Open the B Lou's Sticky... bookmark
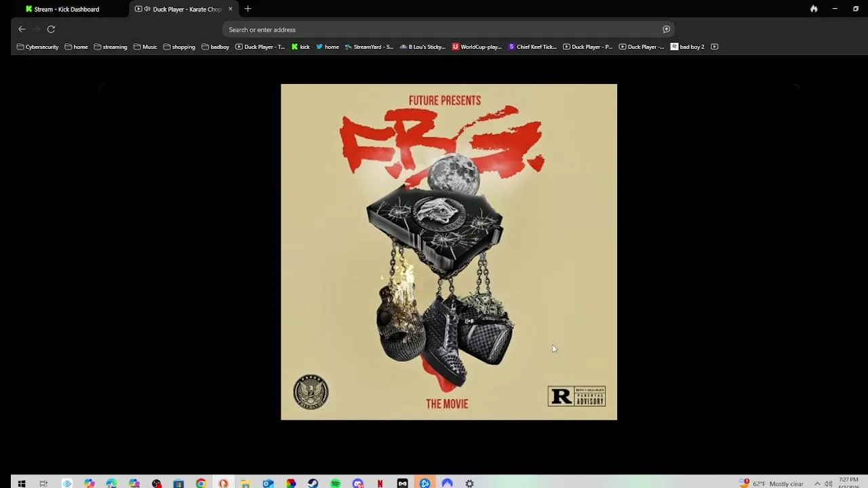868x488 pixels. [x=422, y=47]
